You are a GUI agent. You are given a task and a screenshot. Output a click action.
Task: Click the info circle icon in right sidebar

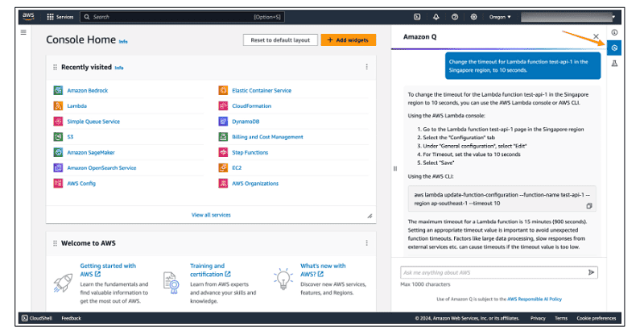coord(614,32)
